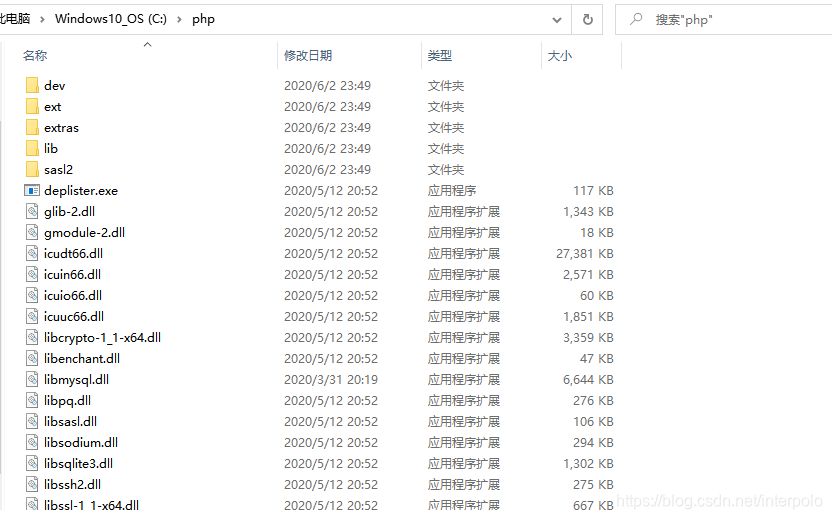This screenshot has width=832, height=519.
Task: Select the libsasl.dll file name
Action: tap(71, 422)
